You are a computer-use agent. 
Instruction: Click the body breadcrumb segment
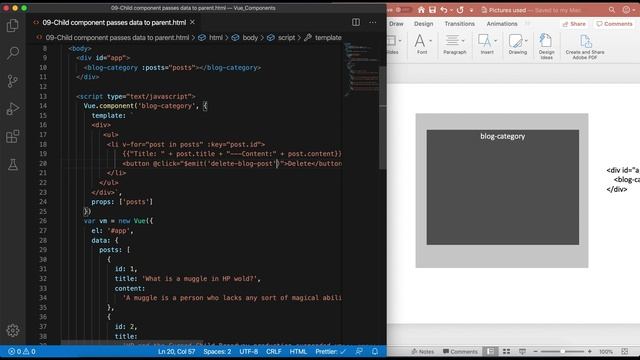[x=250, y=38]
